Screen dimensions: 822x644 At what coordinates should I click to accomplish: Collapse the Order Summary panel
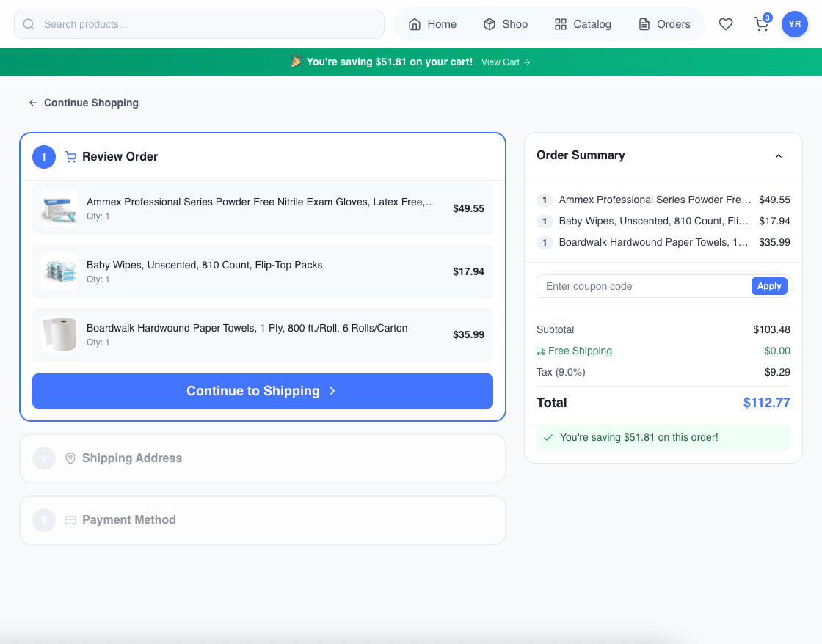(779, 155)
